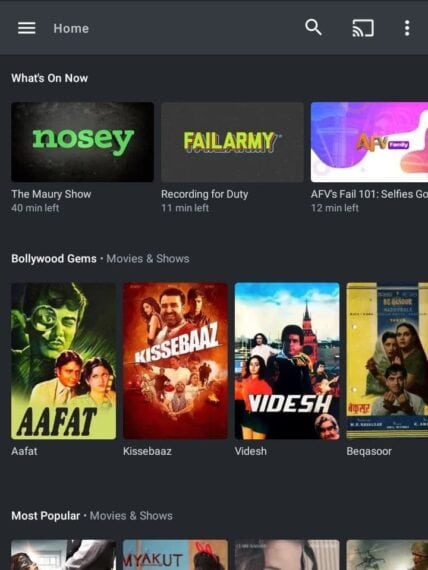Select the nosey channel thumbnail
The width and height of the screenshot is (428, 570).
pos(83,142)
